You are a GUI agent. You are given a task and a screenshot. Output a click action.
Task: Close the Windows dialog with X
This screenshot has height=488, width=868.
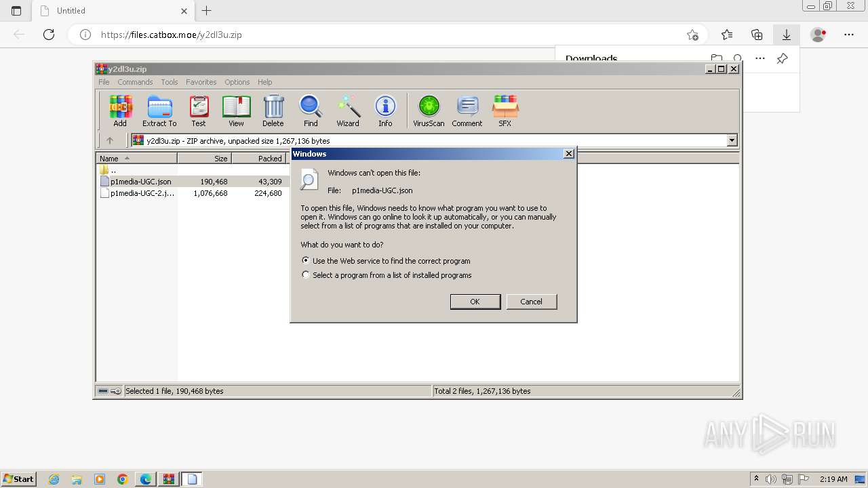(569, 154)
